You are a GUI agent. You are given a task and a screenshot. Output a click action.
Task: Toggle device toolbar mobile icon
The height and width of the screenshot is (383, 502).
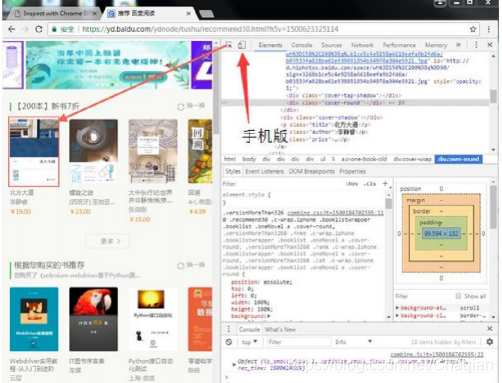click(x=242, y=45)
